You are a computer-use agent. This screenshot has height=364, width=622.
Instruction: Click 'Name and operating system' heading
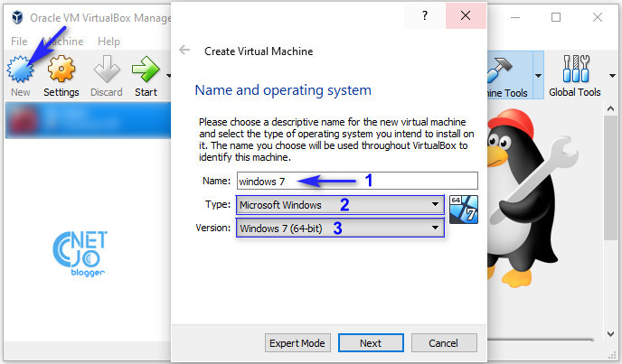(283, 90)
